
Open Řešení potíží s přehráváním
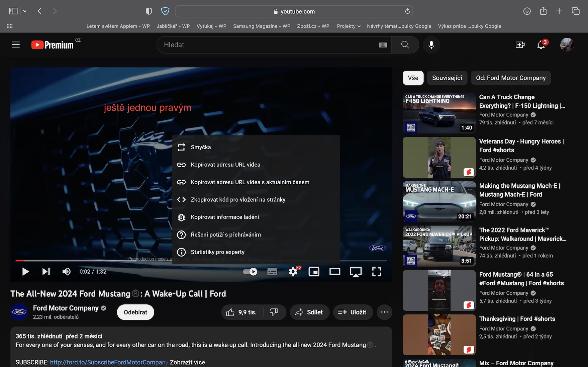coord(256,235)
